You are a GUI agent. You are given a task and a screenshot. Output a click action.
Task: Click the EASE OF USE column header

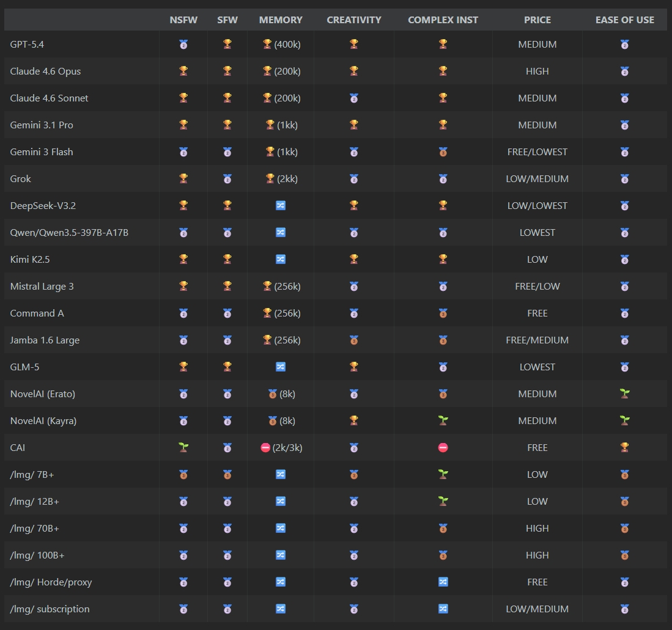624,20
